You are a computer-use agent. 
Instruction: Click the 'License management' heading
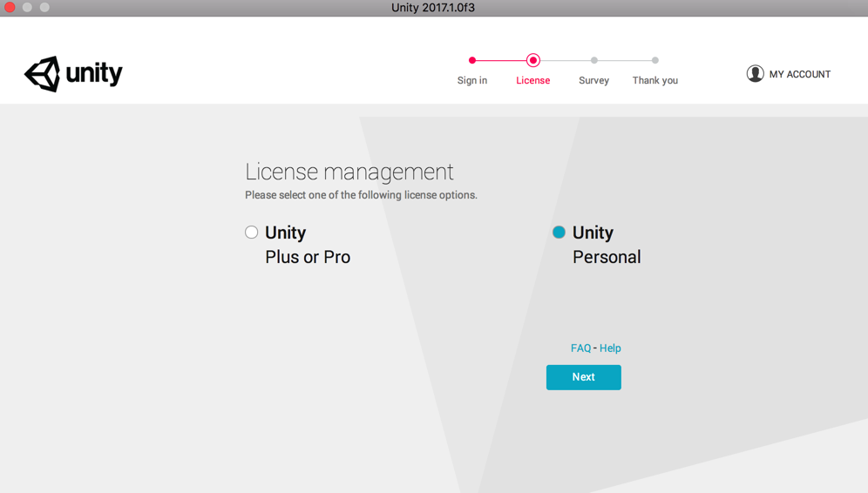349,172
